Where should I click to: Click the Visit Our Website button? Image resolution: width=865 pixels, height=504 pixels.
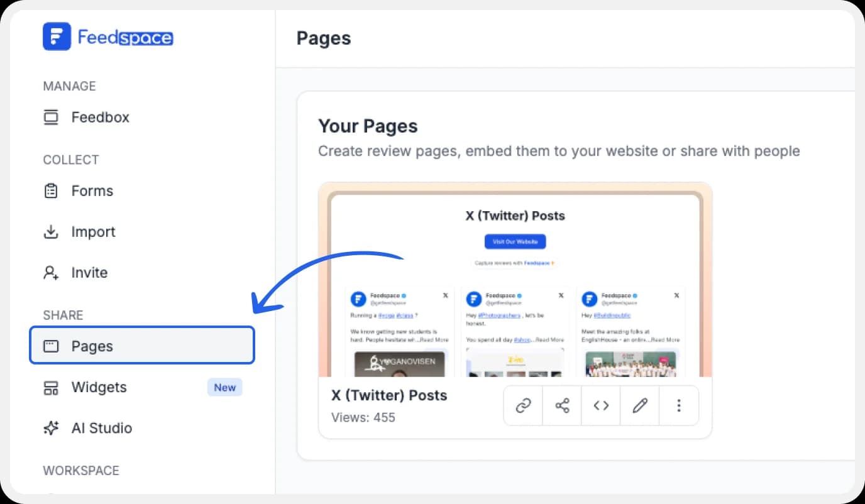point(515,241)
